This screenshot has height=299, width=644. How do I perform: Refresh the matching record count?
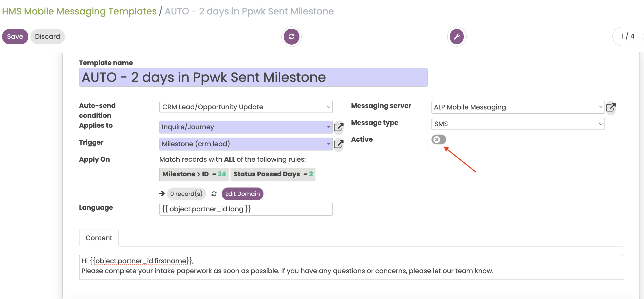(x=214, y=194)
